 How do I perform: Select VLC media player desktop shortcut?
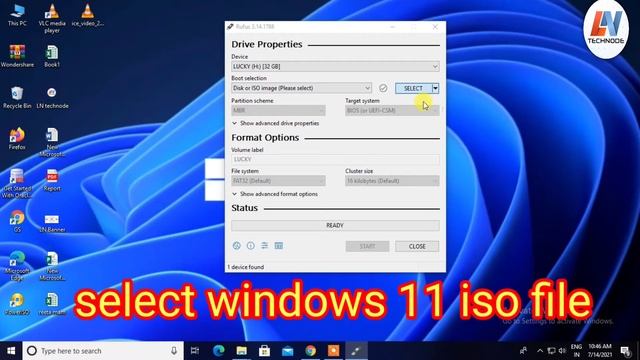click(x=52, y=18)
